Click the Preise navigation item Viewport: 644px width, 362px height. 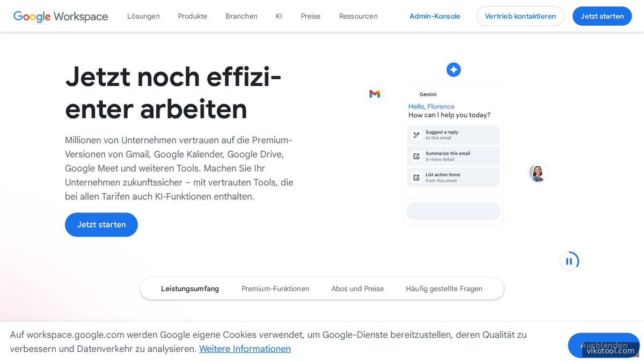(x=310, y=16)
